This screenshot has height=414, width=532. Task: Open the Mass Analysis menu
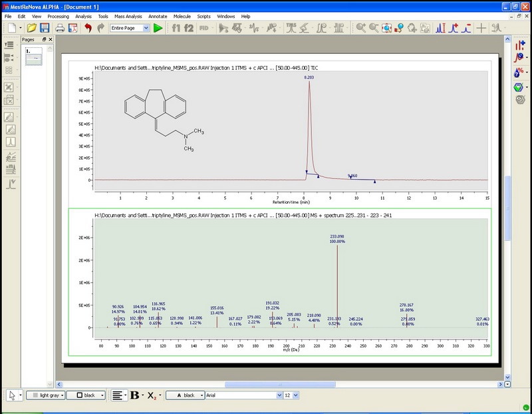127,15
